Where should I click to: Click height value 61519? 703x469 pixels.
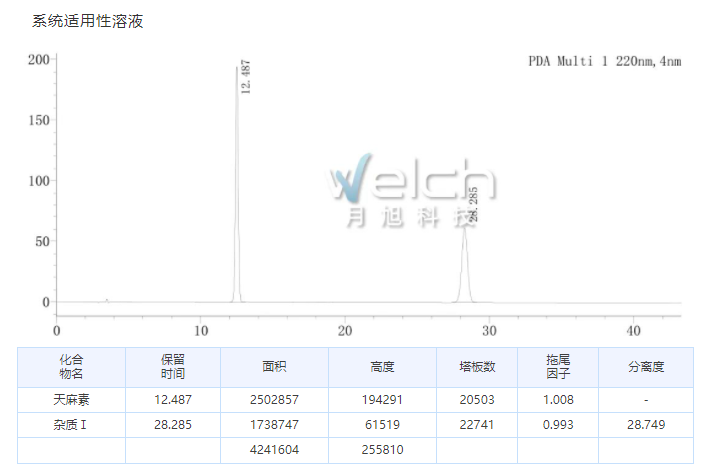pos(382,425)
